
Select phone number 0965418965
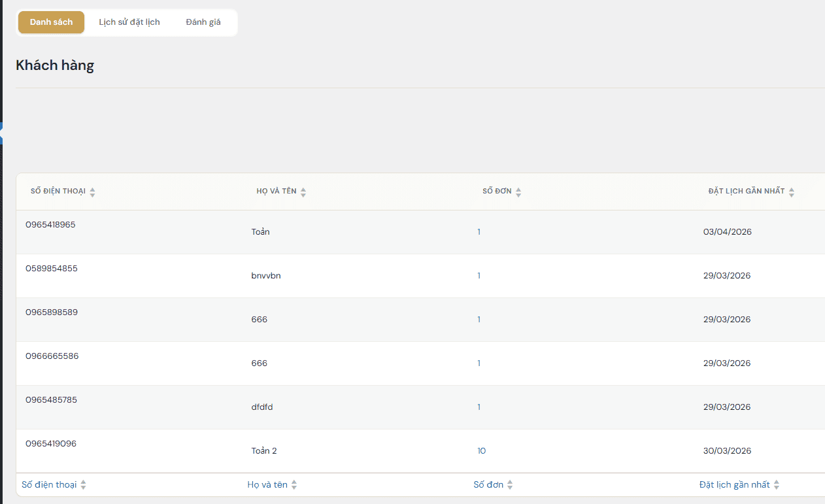(x=50, y=225)
